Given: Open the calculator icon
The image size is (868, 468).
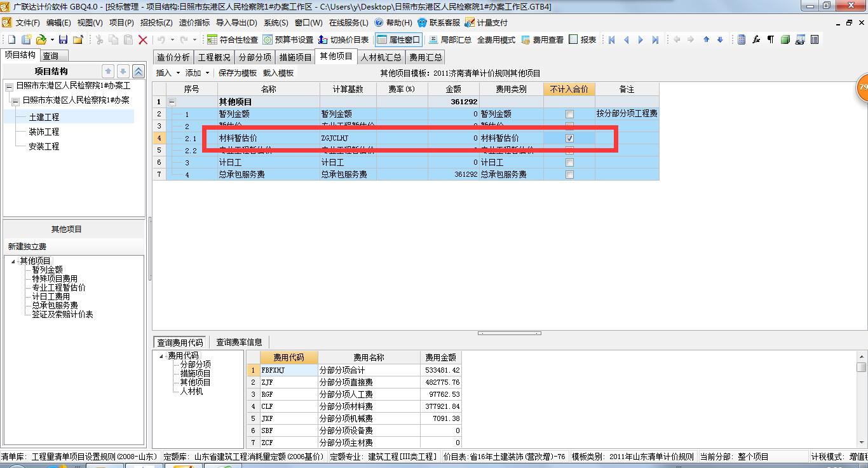Looking at the screenshot, I should (742, 39).
